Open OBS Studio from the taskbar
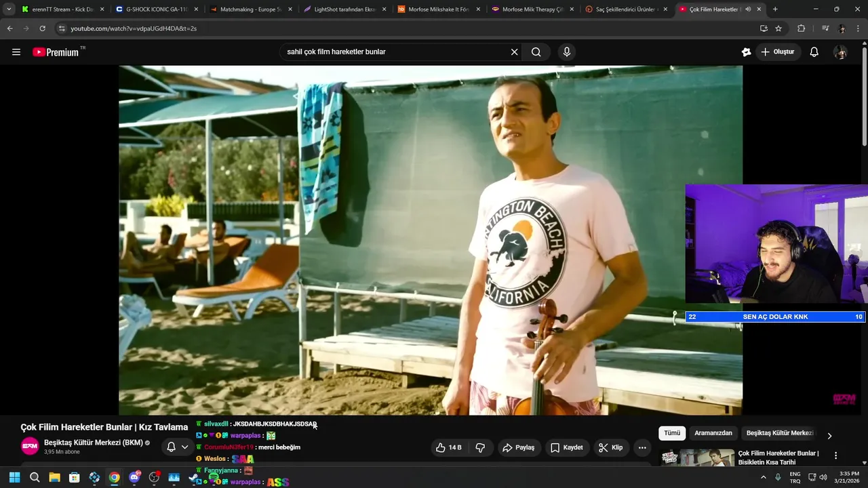 tap(154, 477)
